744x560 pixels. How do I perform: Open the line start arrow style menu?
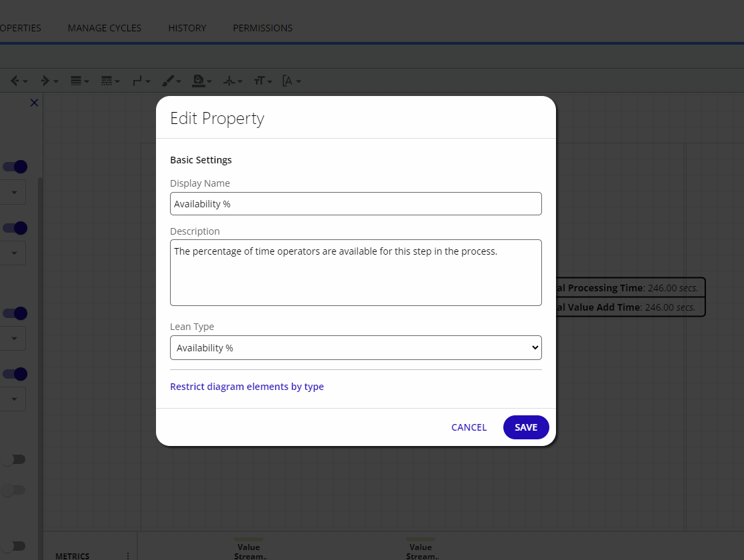pyautogui.click(x=18, y=81)
